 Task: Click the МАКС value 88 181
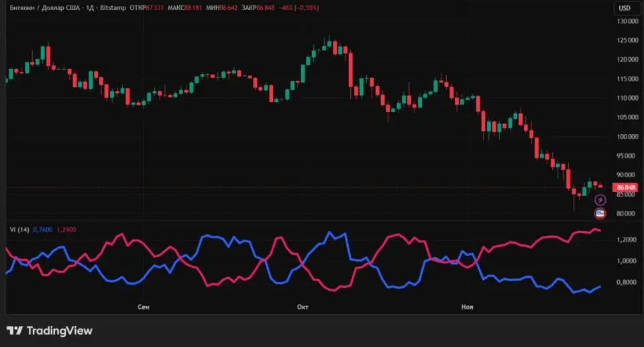(193, 8)
